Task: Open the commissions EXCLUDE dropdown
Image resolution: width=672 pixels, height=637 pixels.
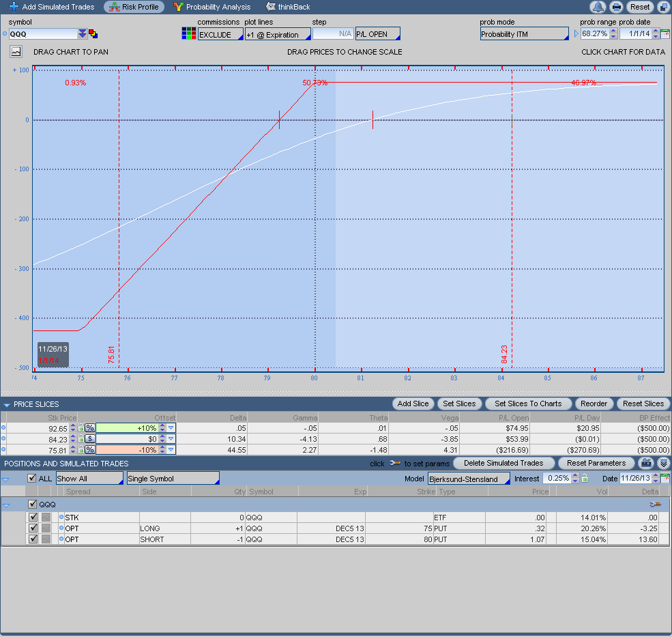Action: (221, 34)
